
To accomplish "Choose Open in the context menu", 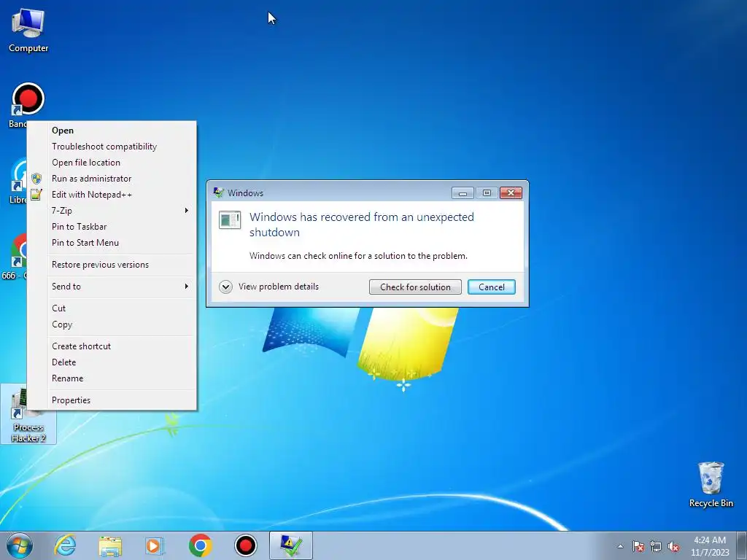I will click(x=112, y=131).
